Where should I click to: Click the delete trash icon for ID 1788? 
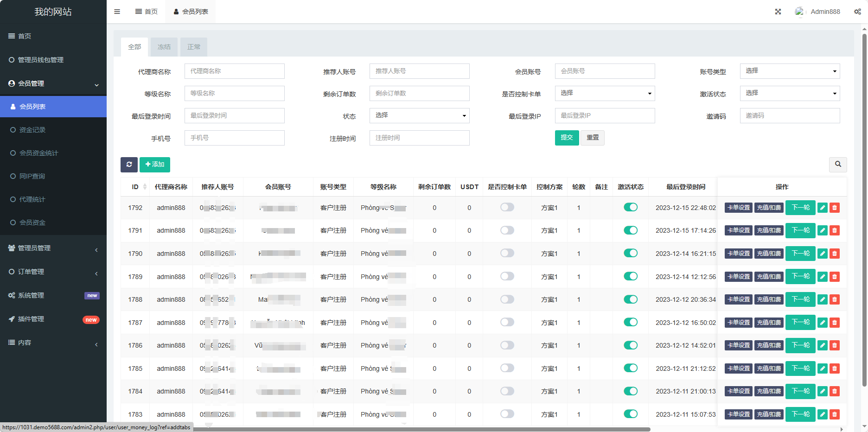click(x=835, y=299)
